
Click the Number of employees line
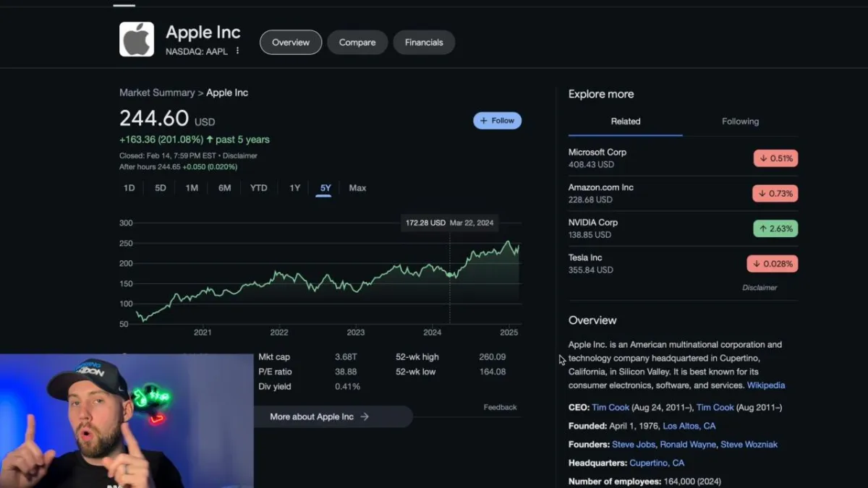[645, 481]
